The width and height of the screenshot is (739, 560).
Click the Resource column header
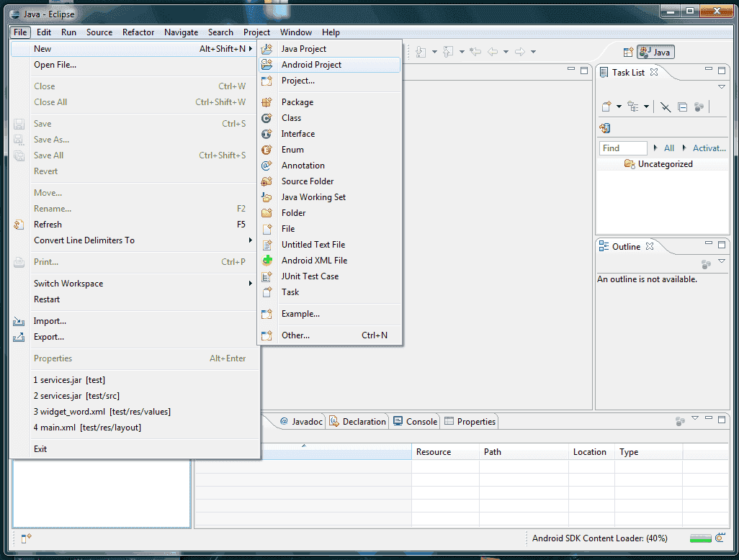(x=445, y=452)
